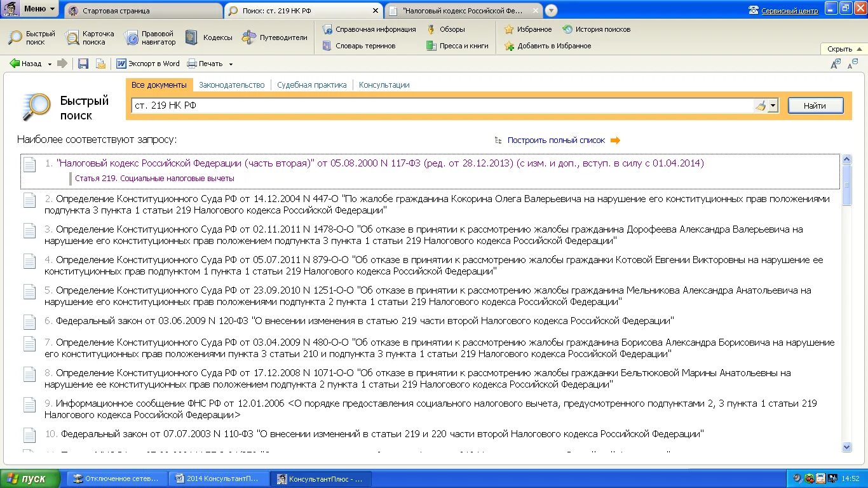Save with the floppy disk icon
868x488 pixels.
83,64
